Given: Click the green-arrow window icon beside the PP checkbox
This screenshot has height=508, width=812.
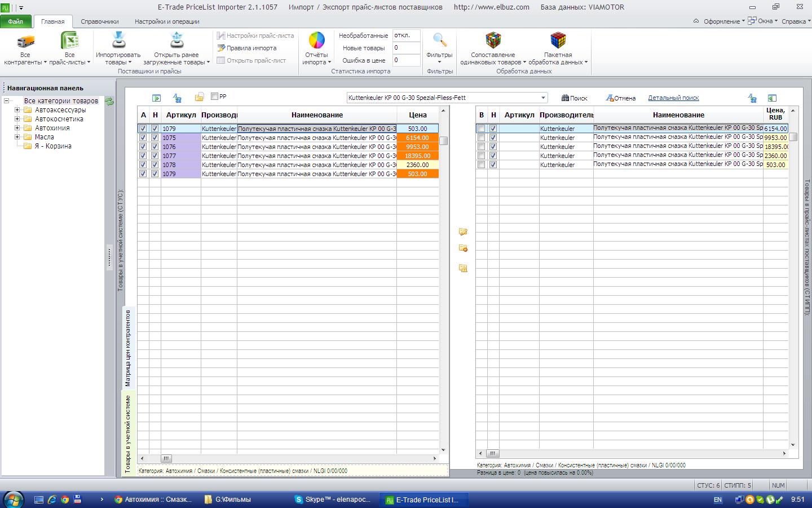Looking at the screenshot, I should [x=156, y=98].
